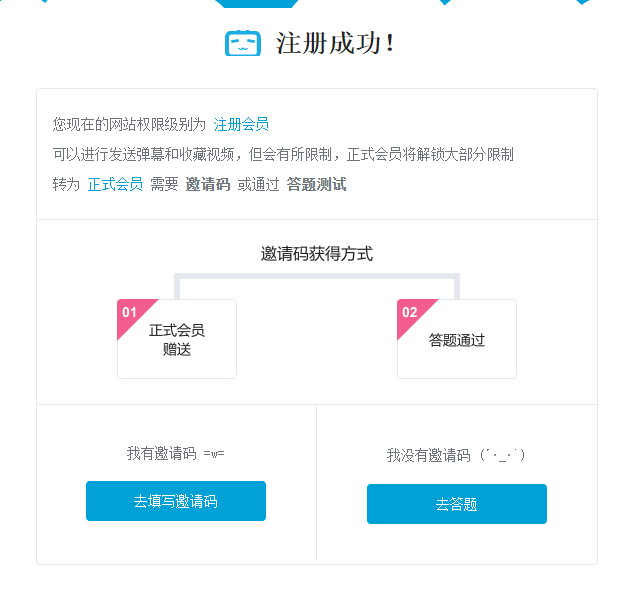The height and width of the screenshot is (589, 631).
Task: Open the blue 正式会员 link
Action: pyautogui.click(x=115, y=185)
